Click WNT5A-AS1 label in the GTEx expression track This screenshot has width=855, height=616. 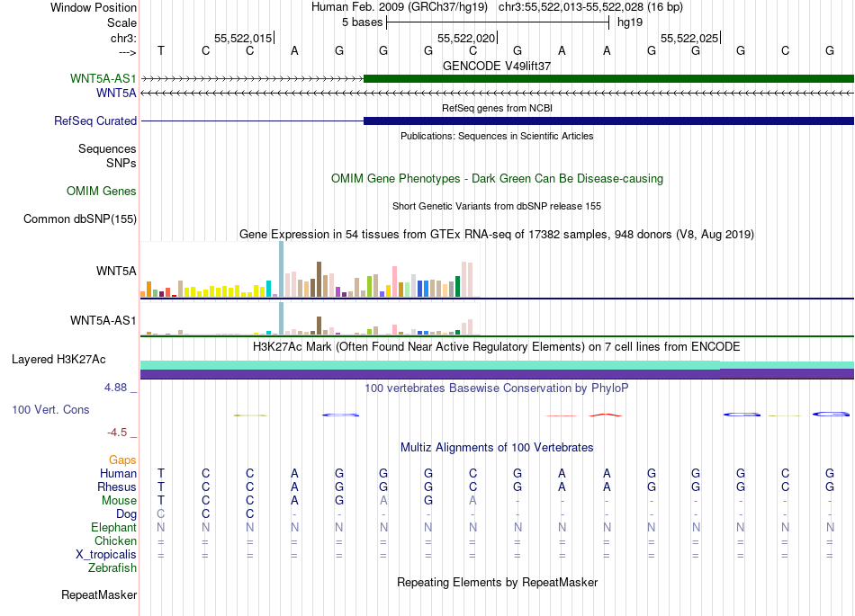[103, 320]
